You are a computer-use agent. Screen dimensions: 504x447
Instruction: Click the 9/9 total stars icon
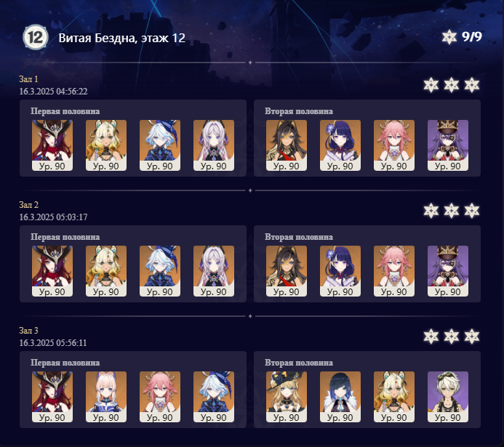tap(449, 37)
